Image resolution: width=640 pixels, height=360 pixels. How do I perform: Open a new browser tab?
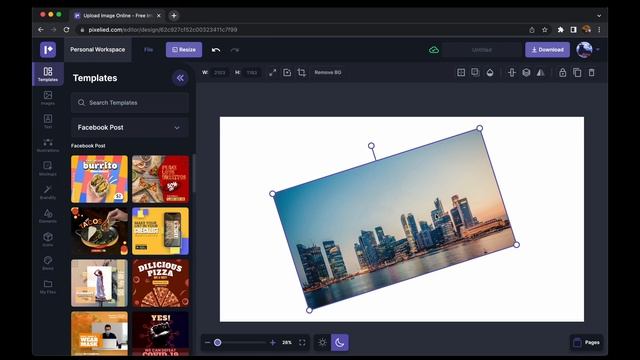tap(174, 16)
